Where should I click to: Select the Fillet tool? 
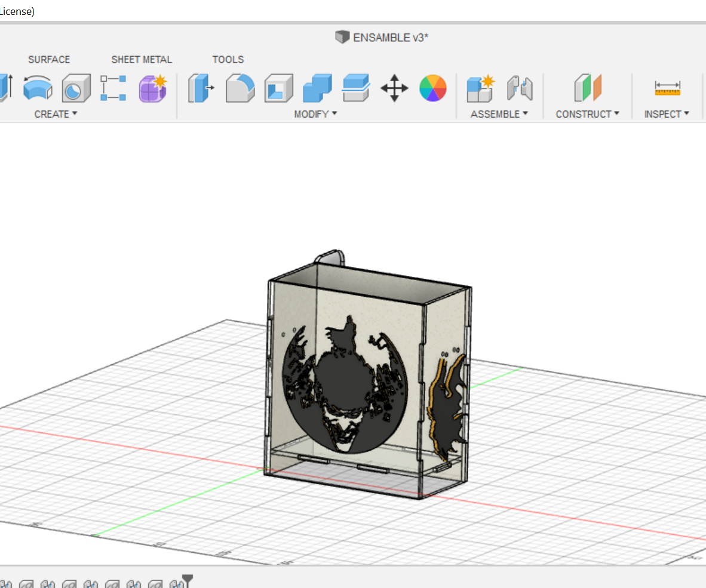[x=240, y=88]
